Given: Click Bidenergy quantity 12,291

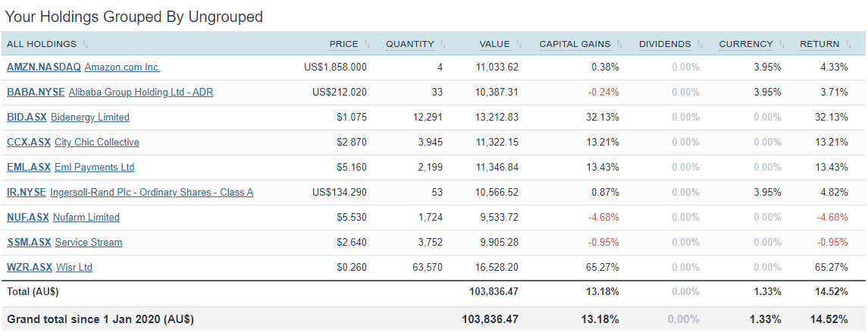Looking at the screenshot, I should (x=428, y=118).
